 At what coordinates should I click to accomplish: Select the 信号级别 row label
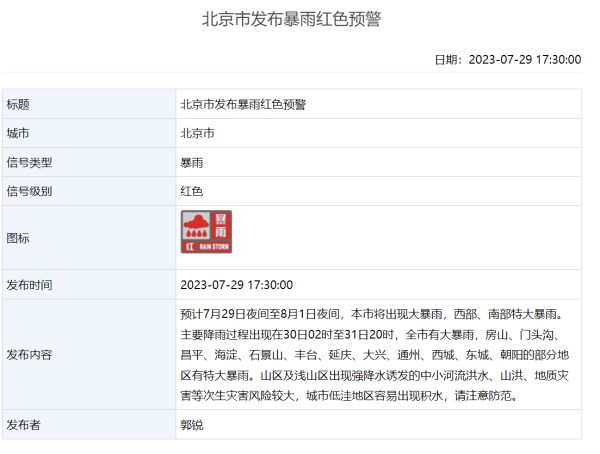coord(29,191)
